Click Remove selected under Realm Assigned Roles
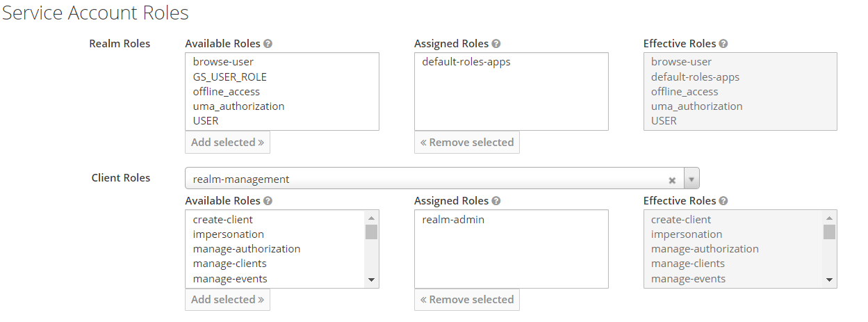Viewport: 868px width, 322px height. click(466, 142)
